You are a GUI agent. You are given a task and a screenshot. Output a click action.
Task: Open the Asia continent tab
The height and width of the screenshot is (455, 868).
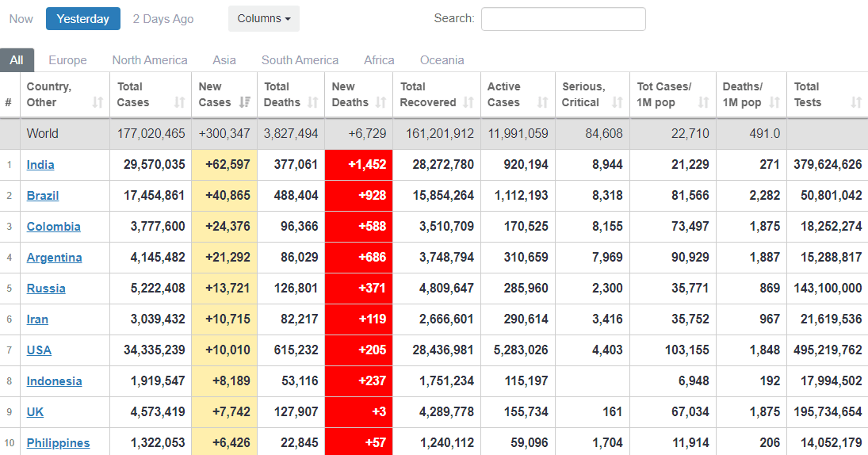click(x=224, y=60)
